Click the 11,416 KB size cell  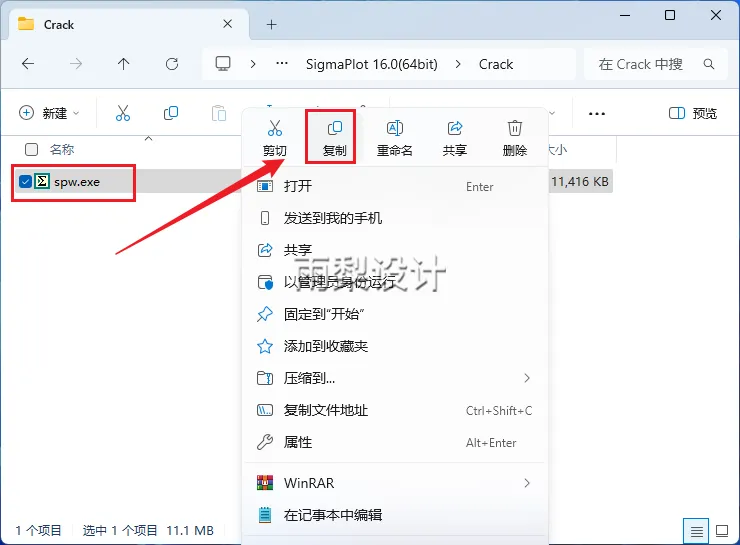click(x=580, y=182)
